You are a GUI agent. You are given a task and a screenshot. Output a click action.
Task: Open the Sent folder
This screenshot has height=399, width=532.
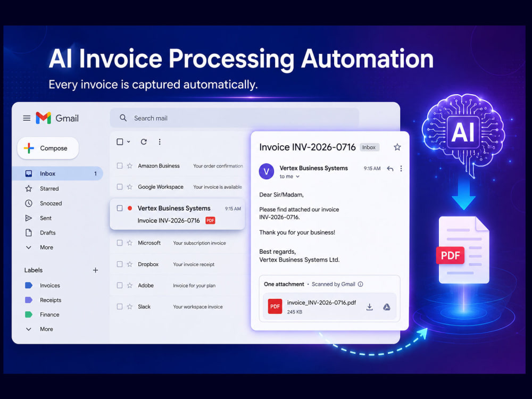45,218
